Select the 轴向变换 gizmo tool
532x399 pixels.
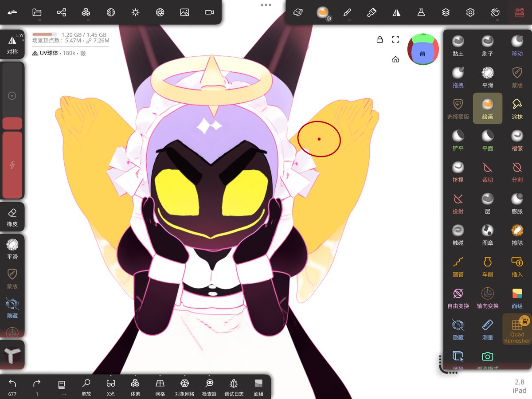[x=487, y=297]
